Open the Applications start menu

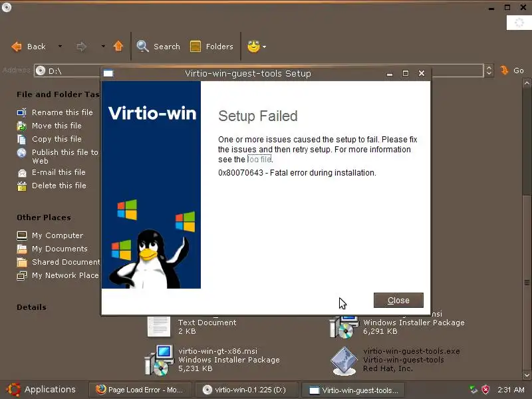pyautogui.click(x=41, y=389)
